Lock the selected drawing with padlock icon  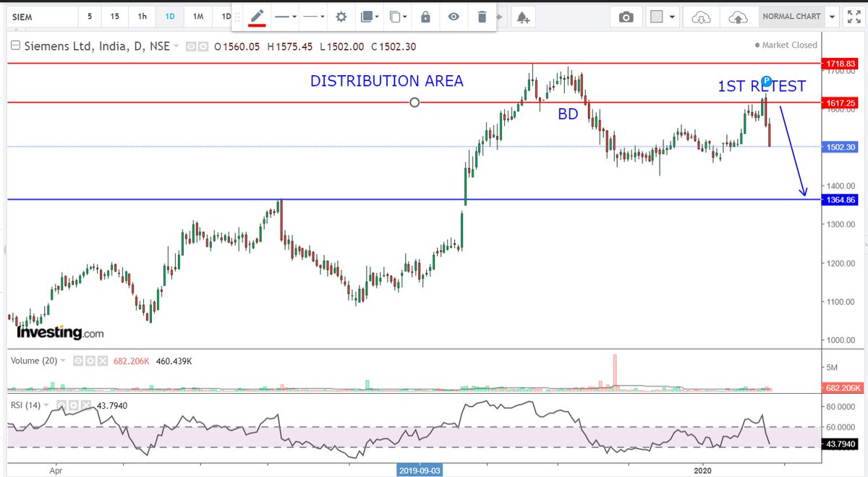425,17
